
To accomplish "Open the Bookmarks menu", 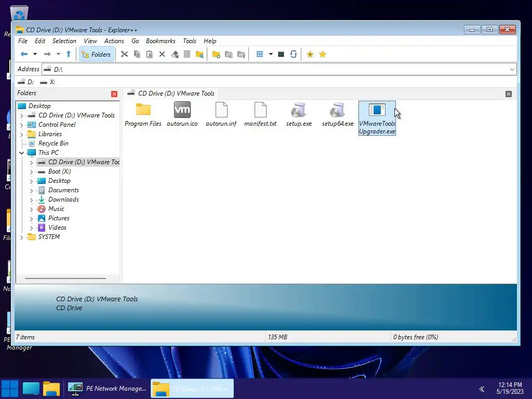I will pos(161,41).
